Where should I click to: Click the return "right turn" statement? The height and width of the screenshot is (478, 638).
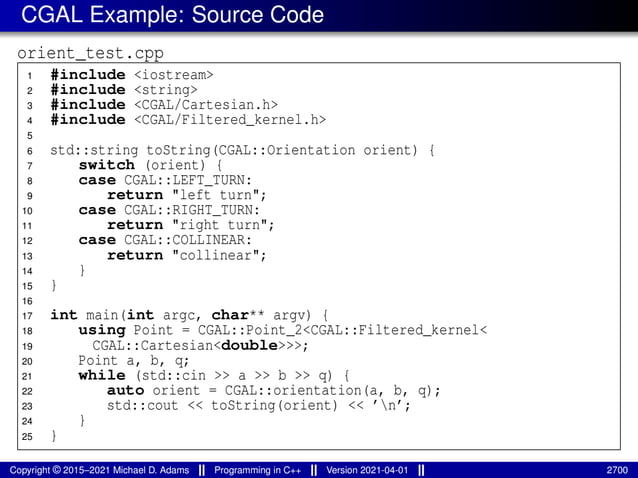(191, 225)
